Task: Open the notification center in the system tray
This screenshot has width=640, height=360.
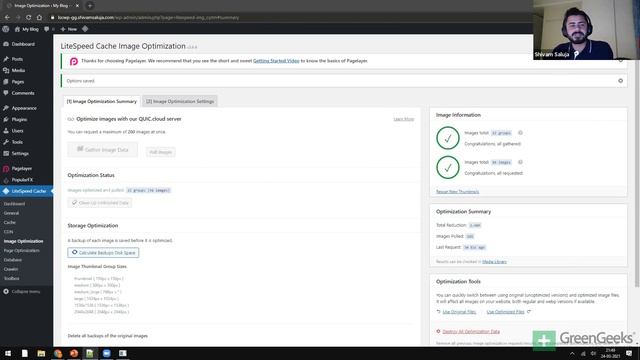Action: tap(629, 353)
